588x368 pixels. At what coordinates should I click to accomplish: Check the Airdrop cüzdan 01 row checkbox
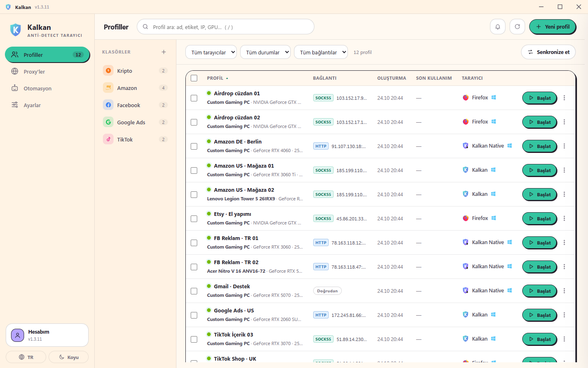click(x=194, y=98)
